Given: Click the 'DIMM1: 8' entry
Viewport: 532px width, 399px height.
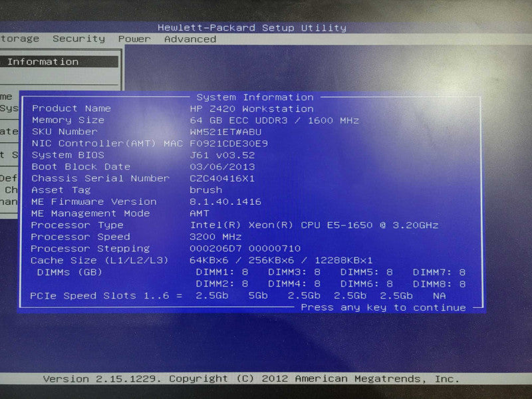Looking at the screenshot, I should click(222, 273).
